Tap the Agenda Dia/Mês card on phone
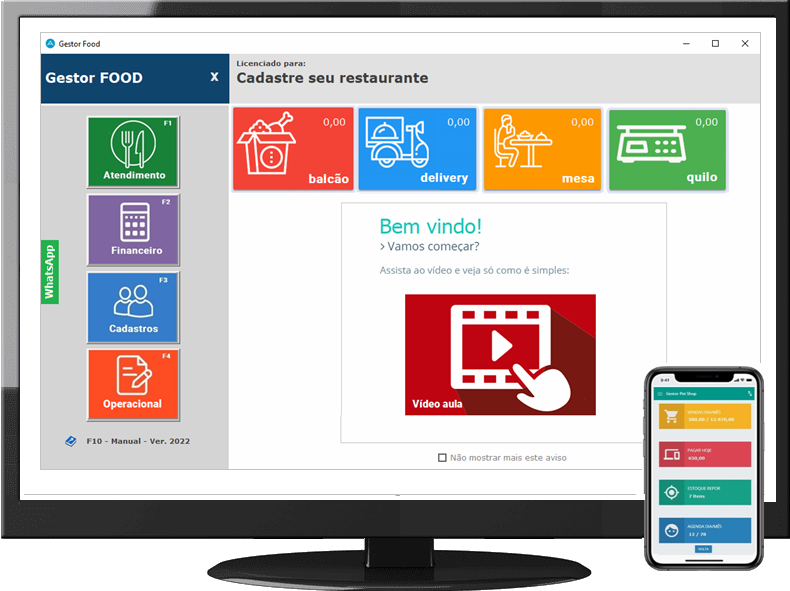The width and height of the screenshot is (790, 591). pyautogui.click(x=703, y=530)
